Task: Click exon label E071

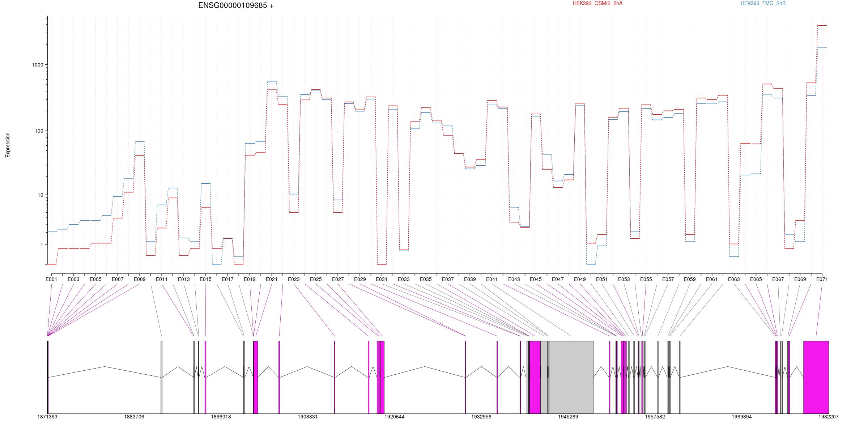Action: pyautogui.click(x=822, y=279)
